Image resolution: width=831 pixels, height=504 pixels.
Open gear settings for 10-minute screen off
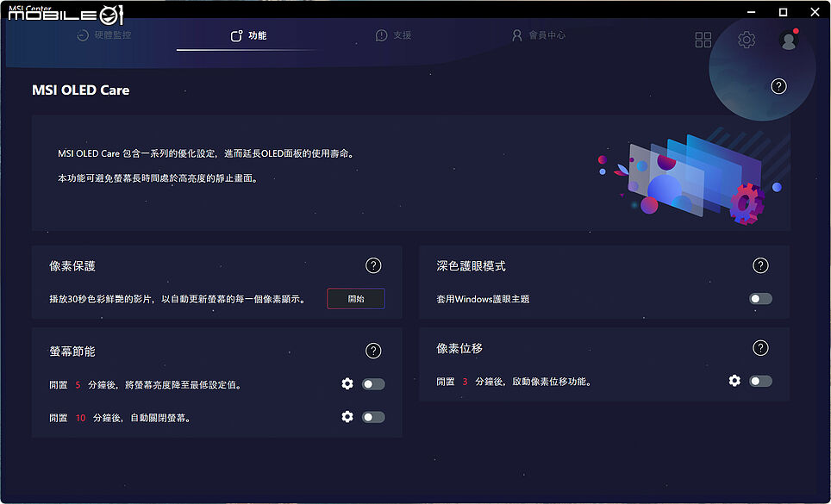(347, 417)
